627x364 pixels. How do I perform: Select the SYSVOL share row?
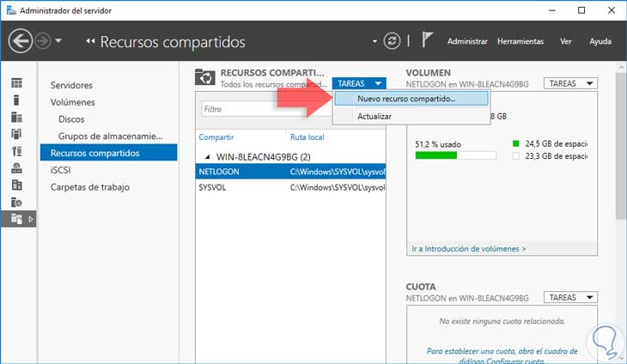290,187
